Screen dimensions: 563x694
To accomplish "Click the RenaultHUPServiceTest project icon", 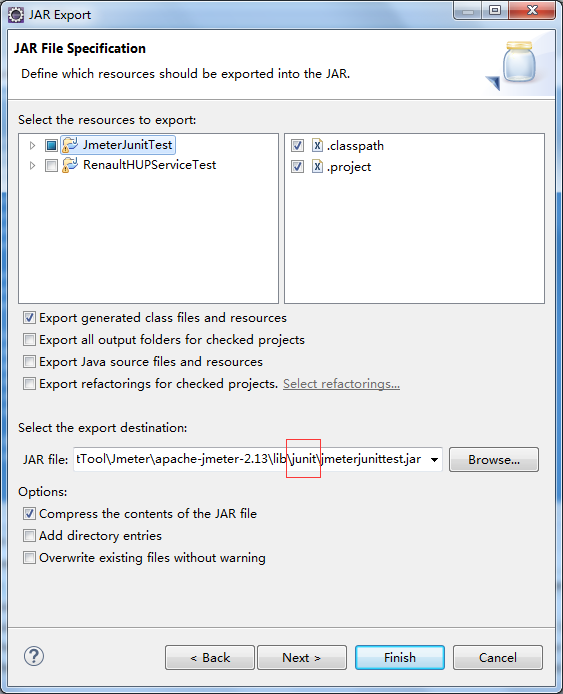I will point(70,165).
